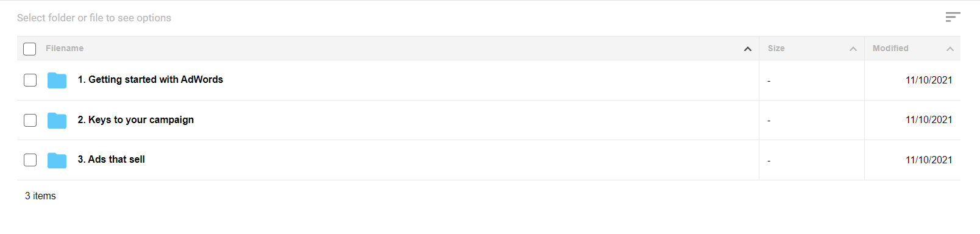Check the box for 1. Getting started with AdWords
Image resolution: width=980 pixels, height=234 pixels.
click(x=30, y=80)
